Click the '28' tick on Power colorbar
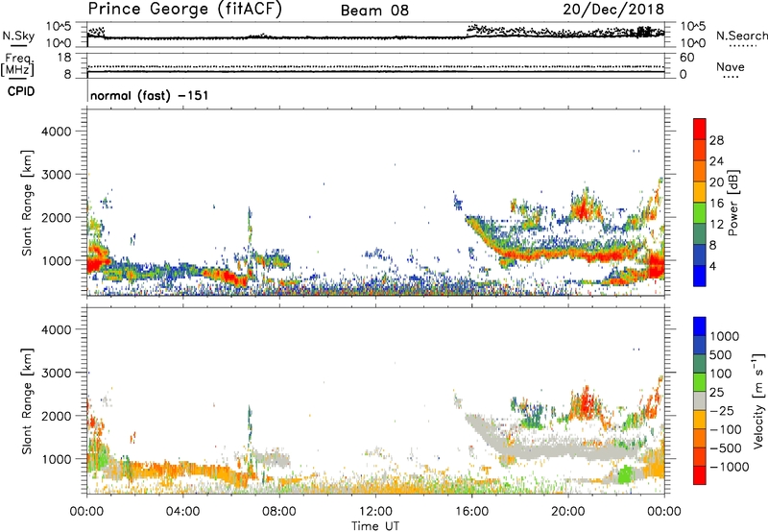 [x=716, y=140]
